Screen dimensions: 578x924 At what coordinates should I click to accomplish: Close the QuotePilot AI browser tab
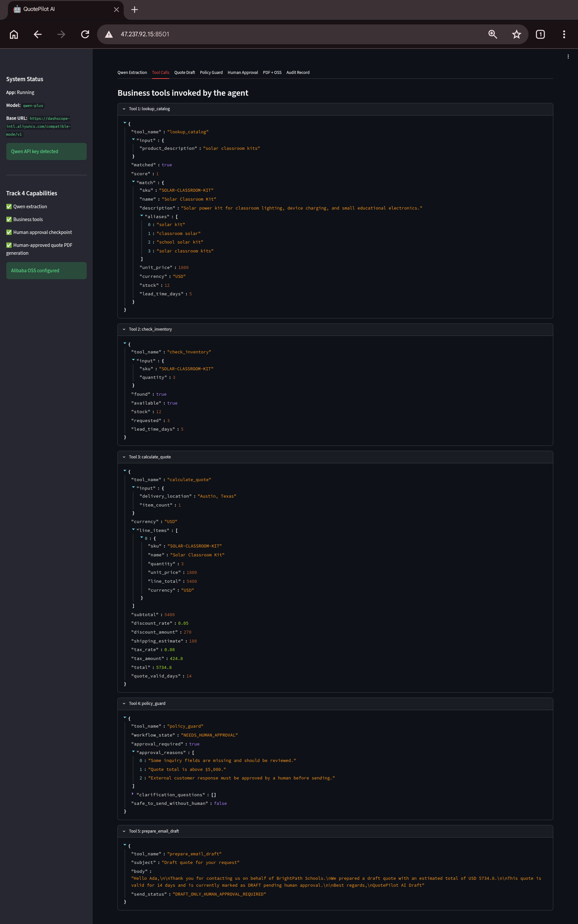[116, 10]
